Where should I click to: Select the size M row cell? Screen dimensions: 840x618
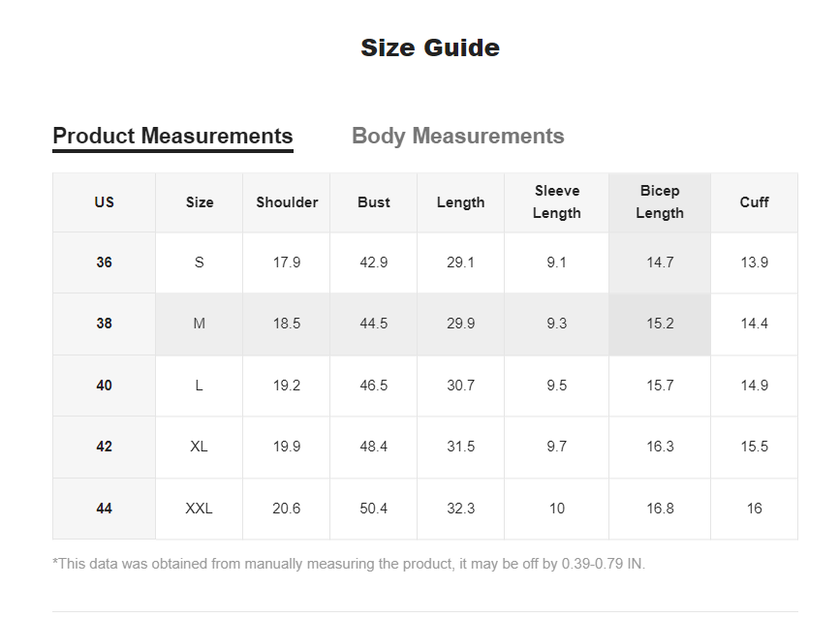coord(199,324)
